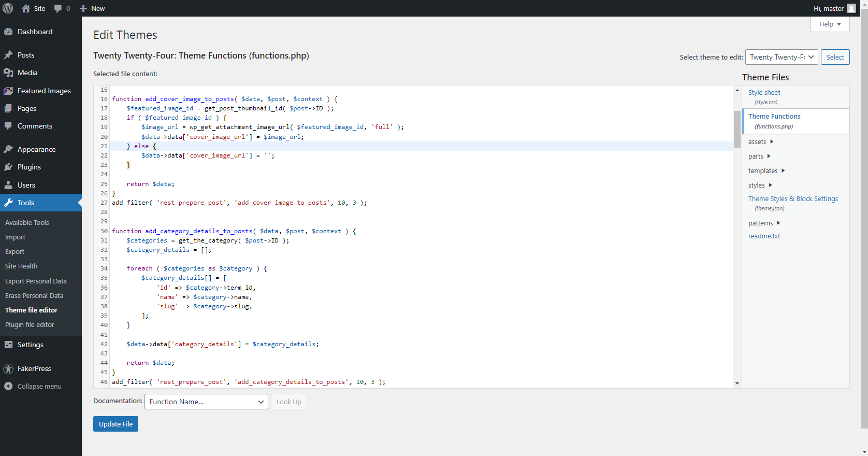Click the comments bubble icon in admin bar
Image resolution: width=868 pixels, height=456 pixels.
58,8
